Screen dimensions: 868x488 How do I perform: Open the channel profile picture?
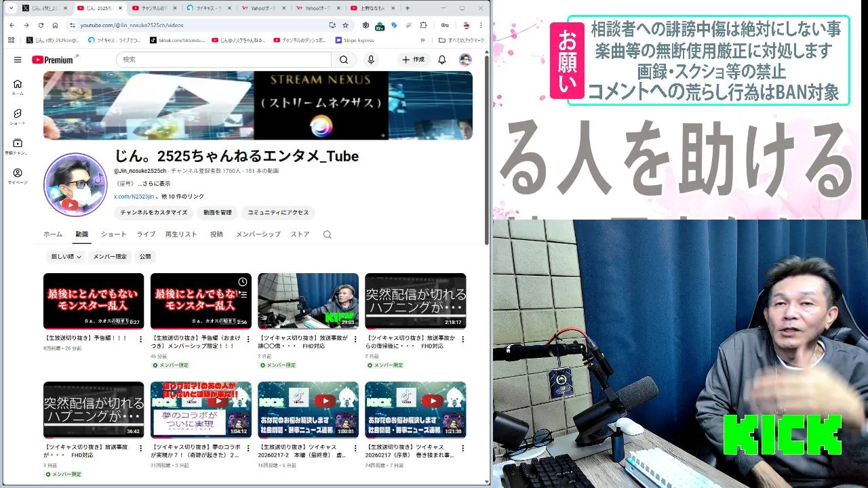tap(75, 184)
